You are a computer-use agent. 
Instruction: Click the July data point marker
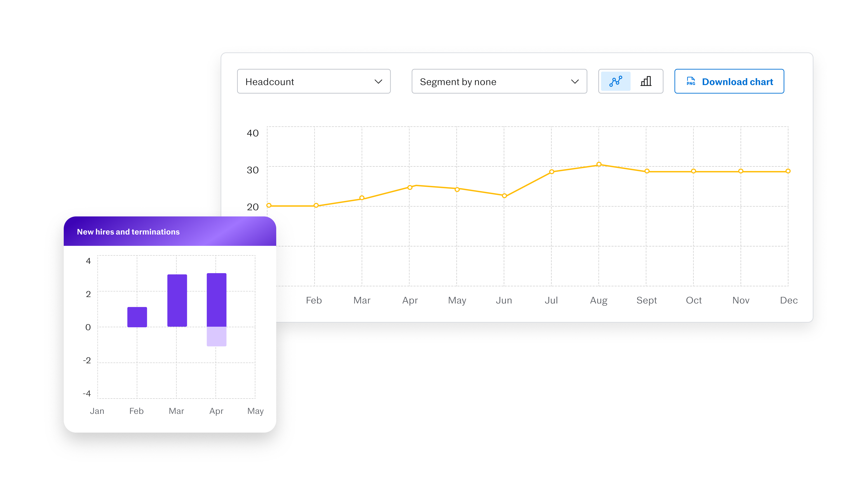click(x=552, y=172)
